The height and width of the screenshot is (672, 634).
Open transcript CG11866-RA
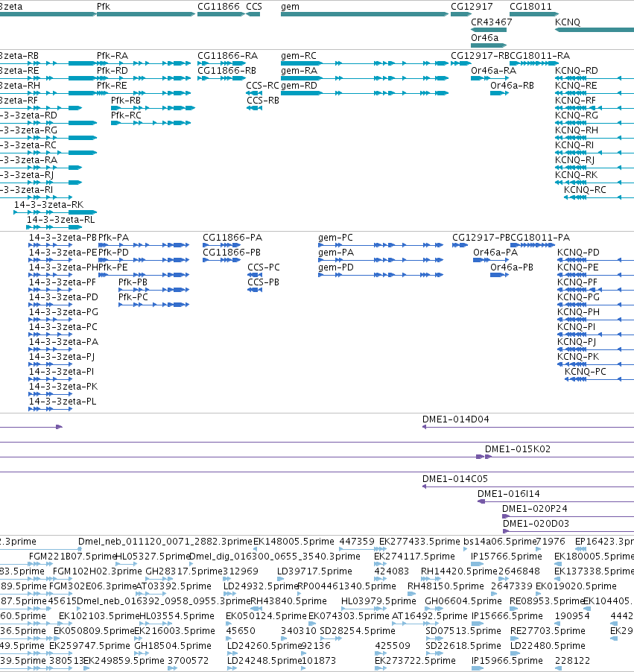pos(227,56)
